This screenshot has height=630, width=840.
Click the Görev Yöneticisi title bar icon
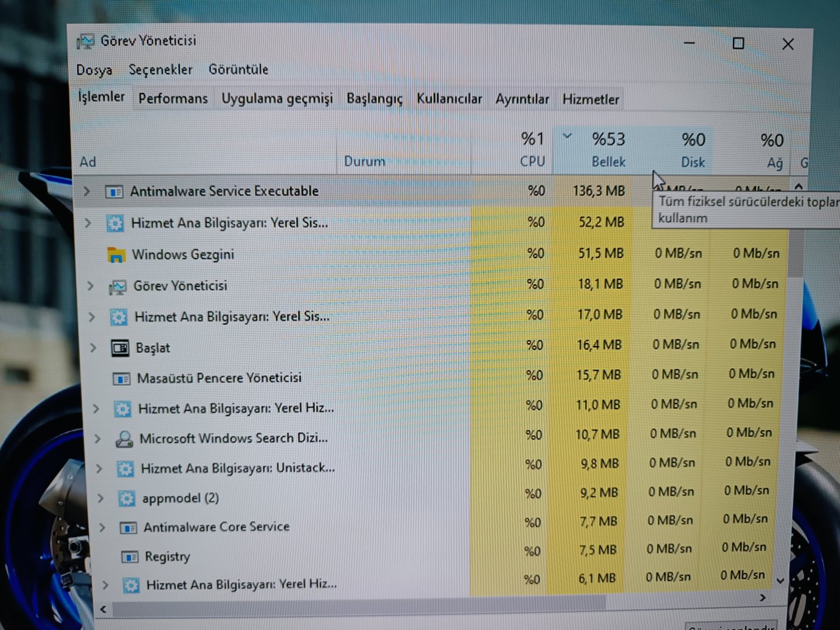pyautogui.click(x=85, y=41)
